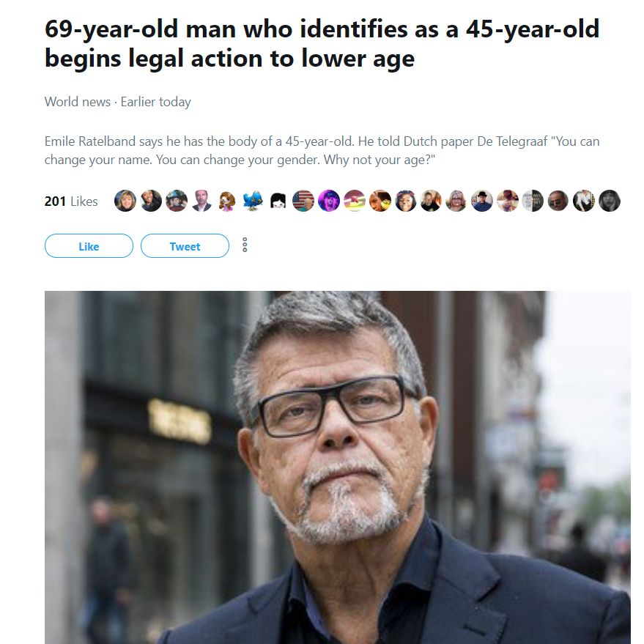
Task: Open the World news category link
Action: click(x=78, y=102)
